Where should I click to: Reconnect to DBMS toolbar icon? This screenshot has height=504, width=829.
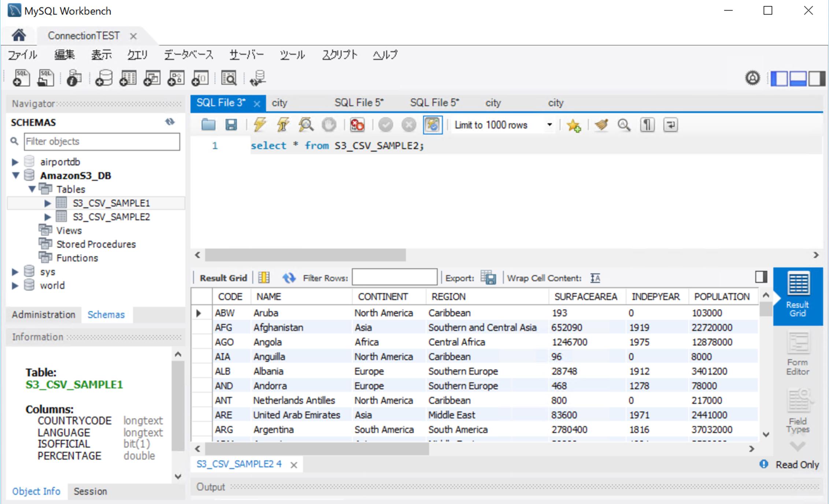click(258, 78)
